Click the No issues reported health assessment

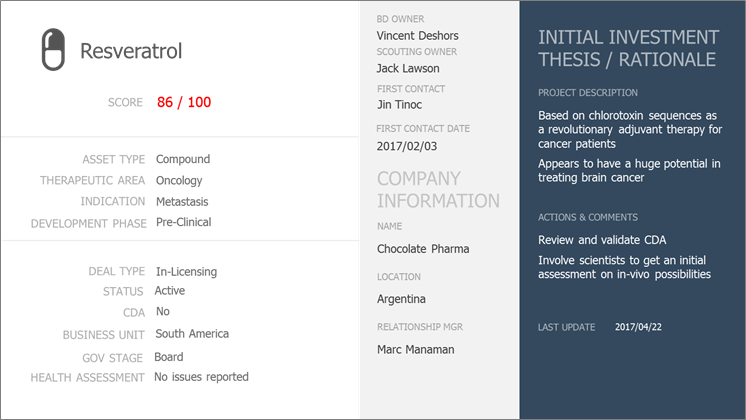(201, 377)
